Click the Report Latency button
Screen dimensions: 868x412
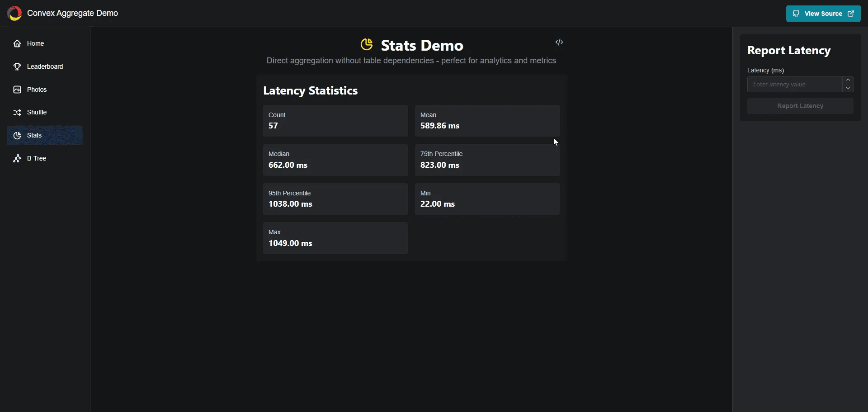pos(800,106)
